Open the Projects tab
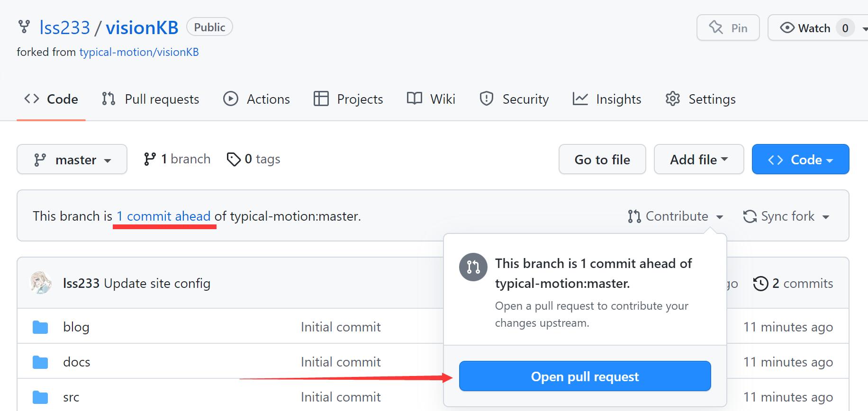This screenshot has height=411, width=868. pos(348,99)
